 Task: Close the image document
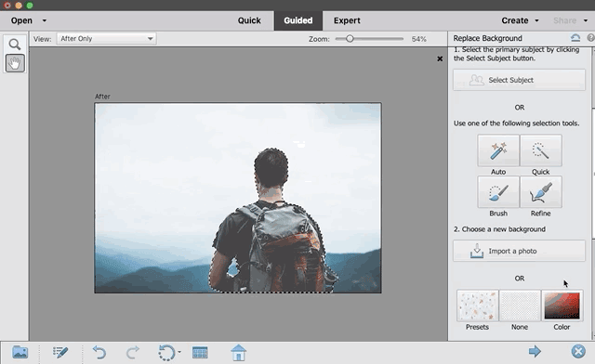click(x=440, y=58)
